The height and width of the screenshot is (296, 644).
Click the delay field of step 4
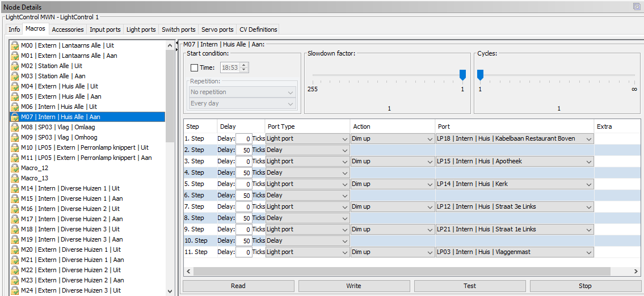(x=244, y=173)
